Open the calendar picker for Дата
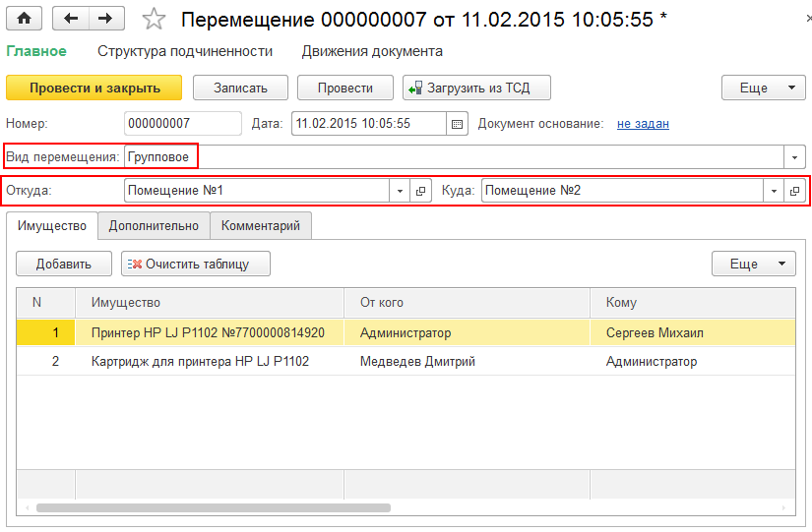812x532 pixels. click(x=457, y=124)
